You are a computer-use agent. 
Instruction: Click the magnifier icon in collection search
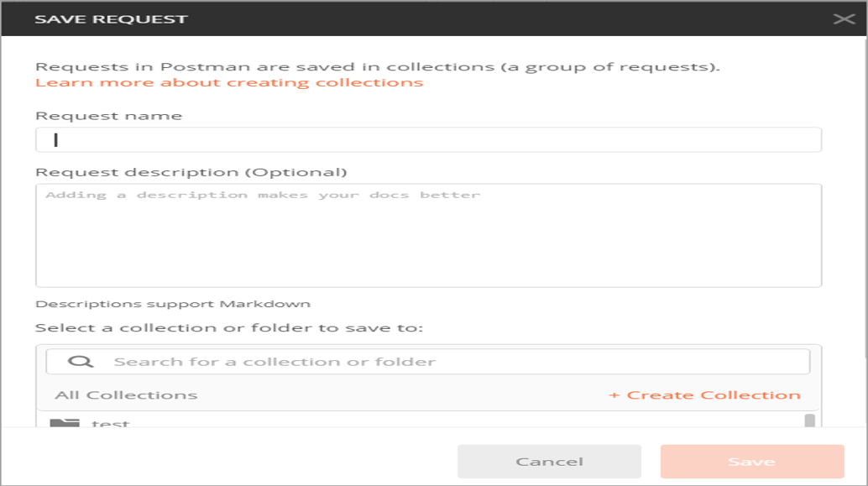[80, 362]
